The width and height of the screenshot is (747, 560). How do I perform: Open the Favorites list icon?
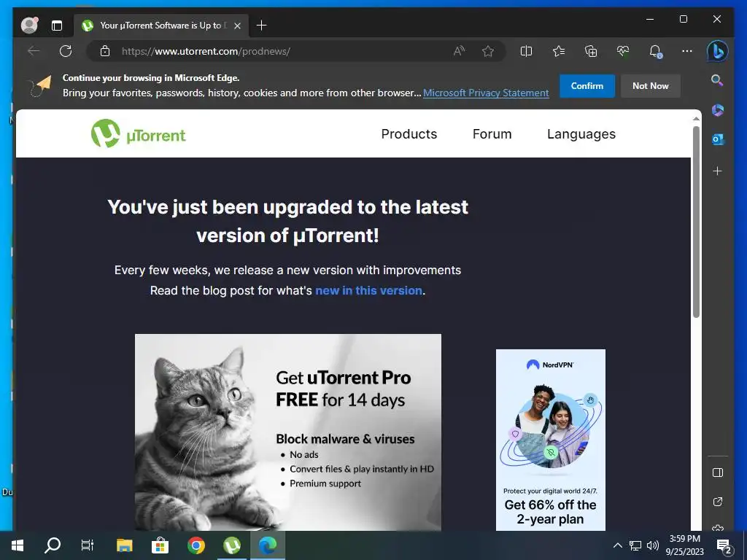point(558,51)
